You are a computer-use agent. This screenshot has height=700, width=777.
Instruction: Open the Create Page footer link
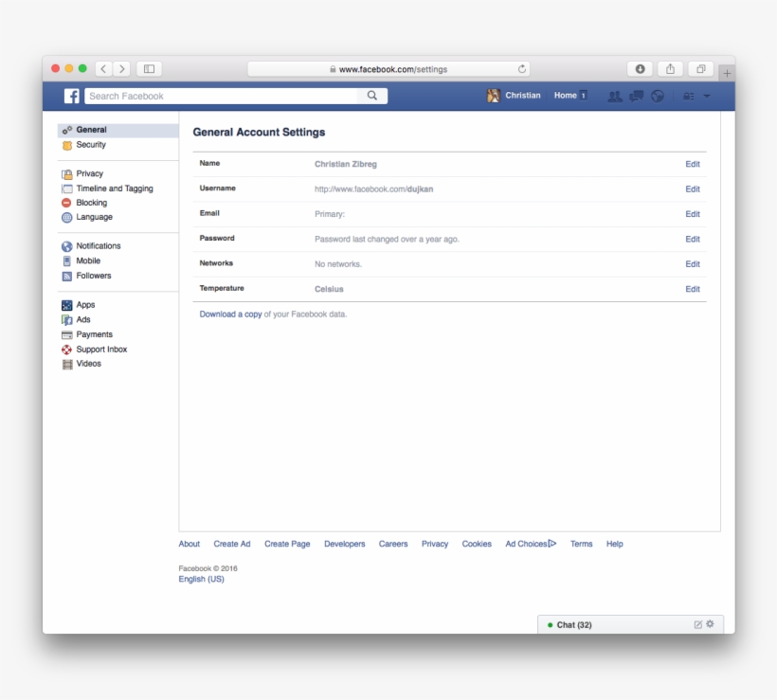[287, 544]
